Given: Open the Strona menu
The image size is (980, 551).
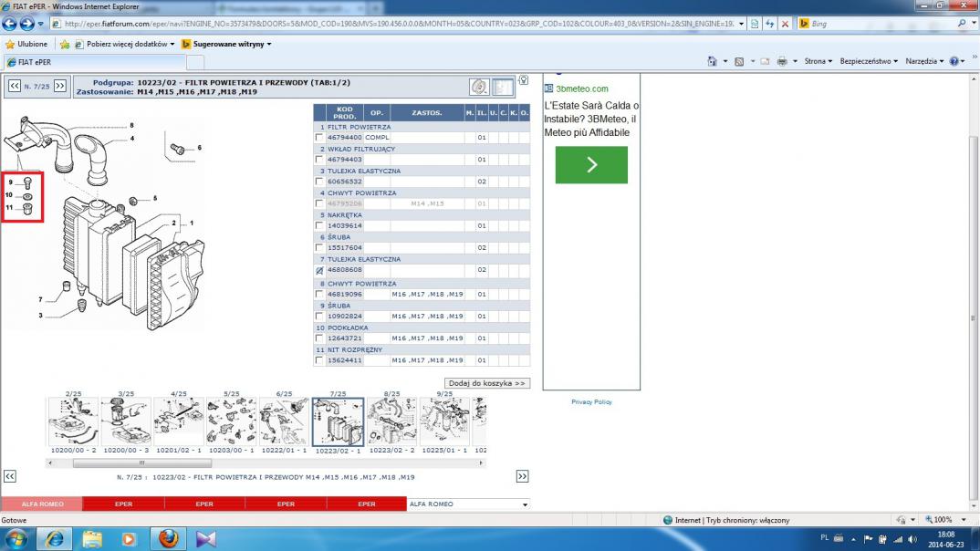Looking at the screenshot, I should 818,61.
